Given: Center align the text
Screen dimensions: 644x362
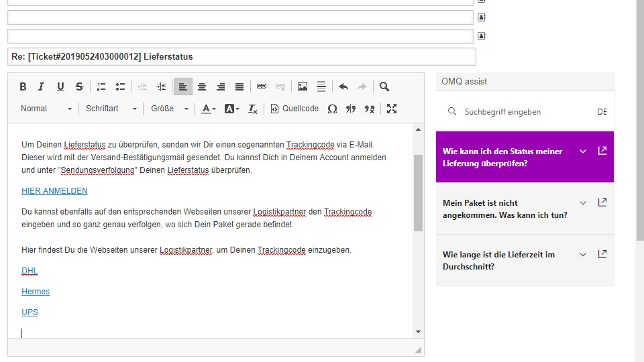Looking at the screenshot, I should pyautogui.click(x=202, y=86).
